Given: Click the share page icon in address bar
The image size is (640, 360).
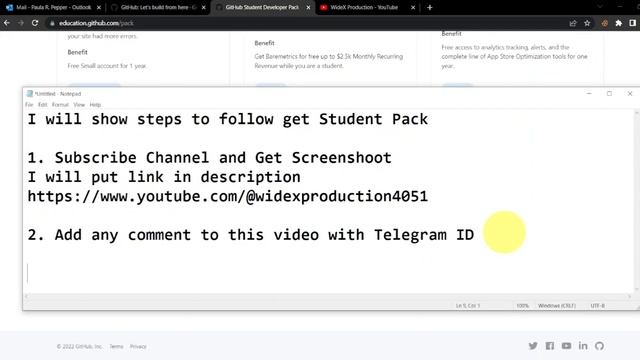Looking at the screenshot, I should (x=573, y=23).
